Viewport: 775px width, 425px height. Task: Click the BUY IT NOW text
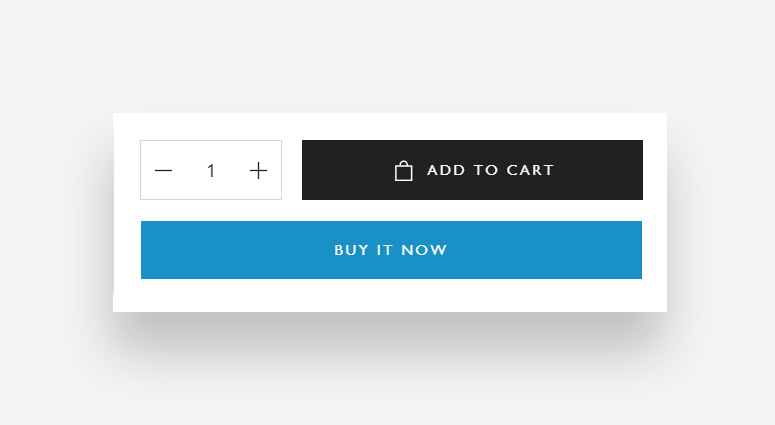391,250
